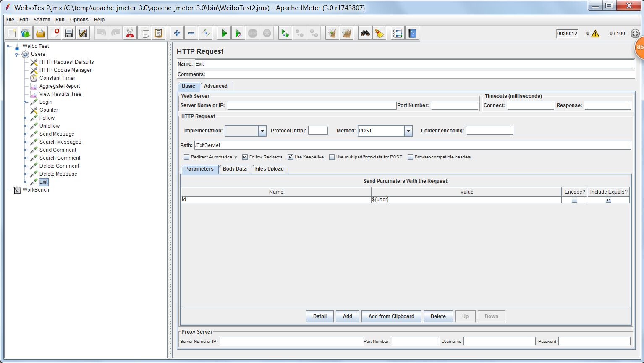The width and height of the screenshot is (644, 363).
Task: Select the WorkBench node
Action: 36,190
